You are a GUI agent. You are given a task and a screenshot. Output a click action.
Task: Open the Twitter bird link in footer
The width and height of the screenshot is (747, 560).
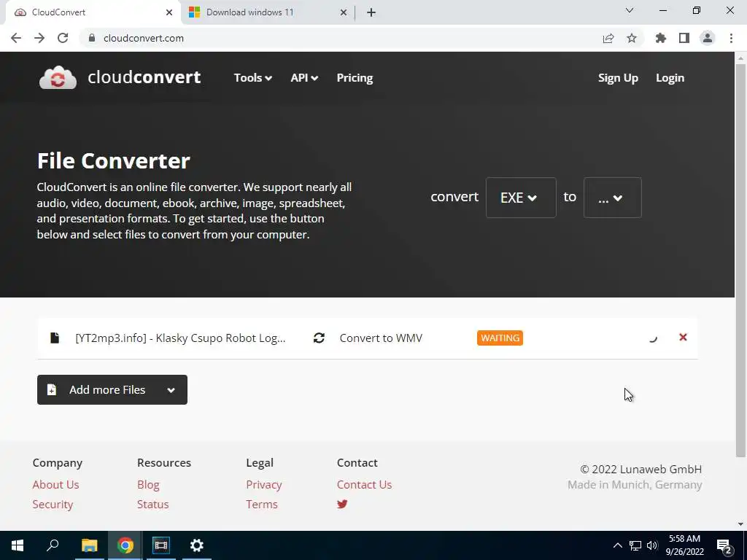pyautogui.click(x=342, y=504)
